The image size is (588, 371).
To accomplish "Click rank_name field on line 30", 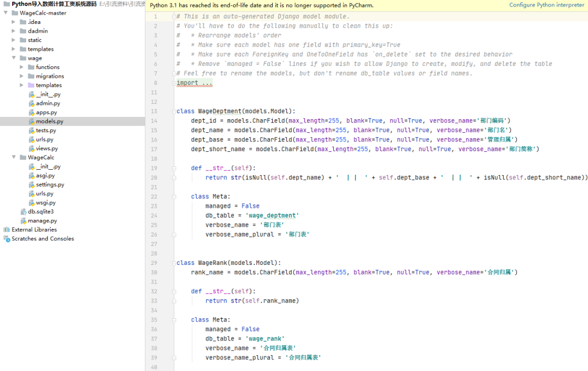I will tap(207, 273).
